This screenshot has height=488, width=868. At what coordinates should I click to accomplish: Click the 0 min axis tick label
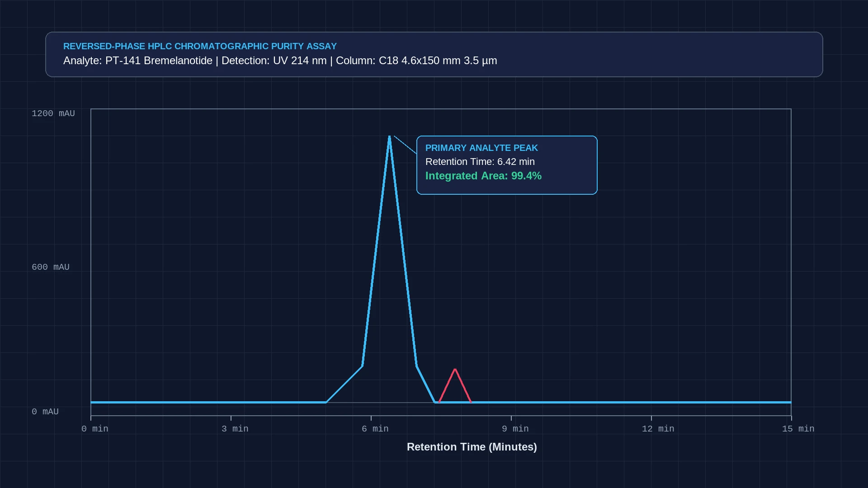tap(95, 429)
